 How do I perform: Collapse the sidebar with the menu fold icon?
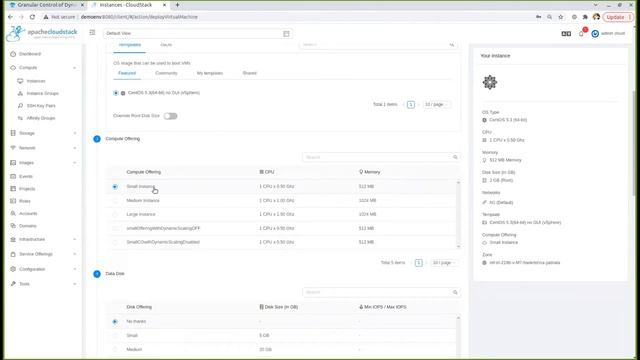point(92,33)
